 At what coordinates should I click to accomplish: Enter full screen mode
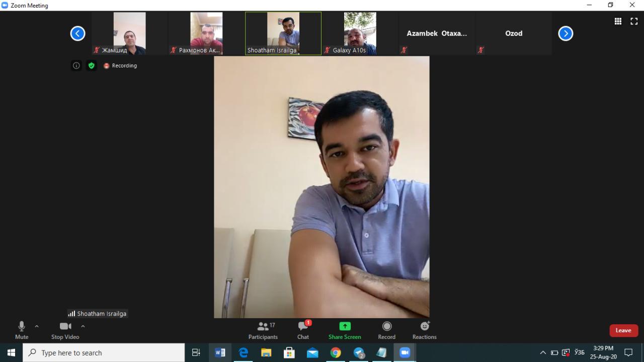point(634,21)
